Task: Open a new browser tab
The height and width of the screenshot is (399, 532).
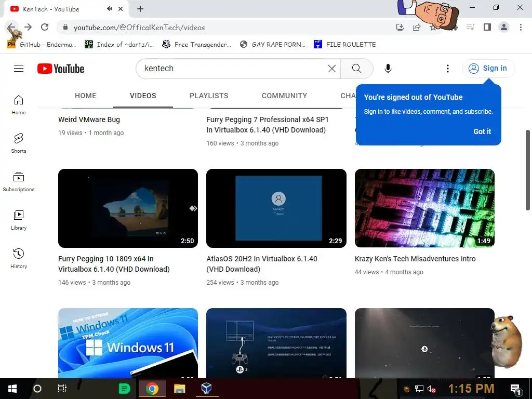Action: [x=140, y=9]
